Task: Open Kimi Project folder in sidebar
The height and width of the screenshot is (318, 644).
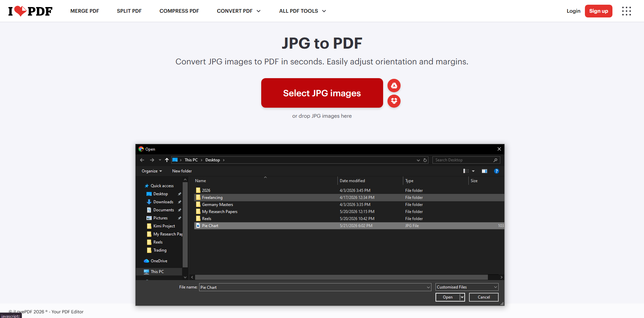Action: [x=164, y=226]
